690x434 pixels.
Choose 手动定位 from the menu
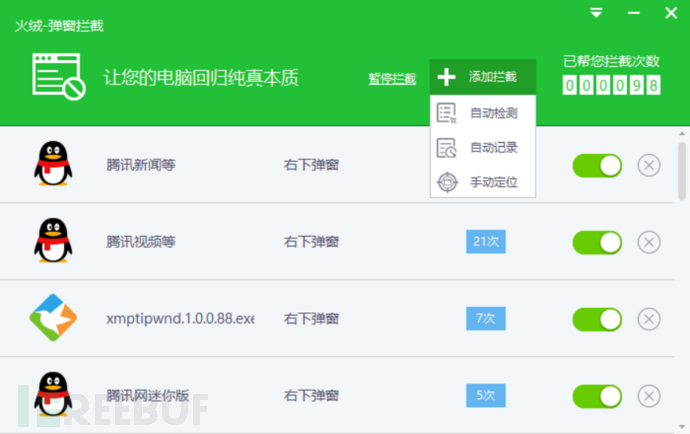click(483, 182)
